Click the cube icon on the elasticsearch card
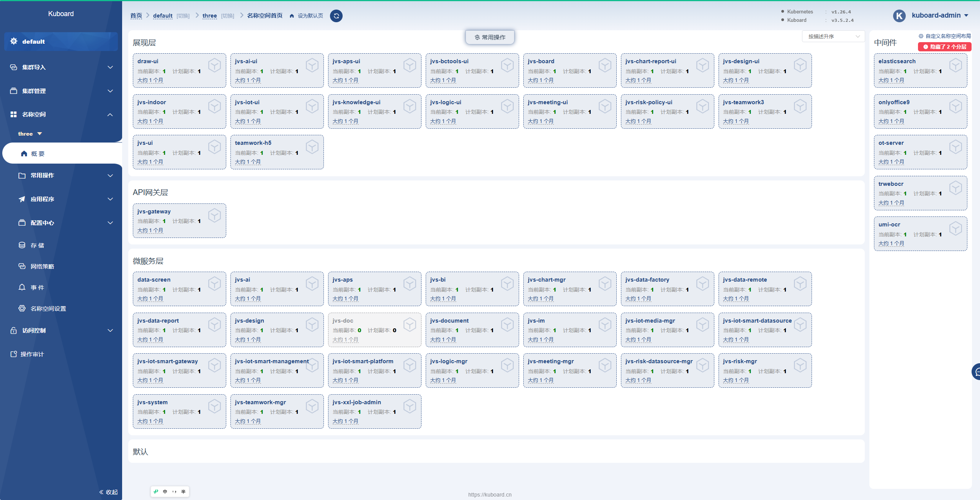Screen dimensions: 980x500 (x=955, y=66)
